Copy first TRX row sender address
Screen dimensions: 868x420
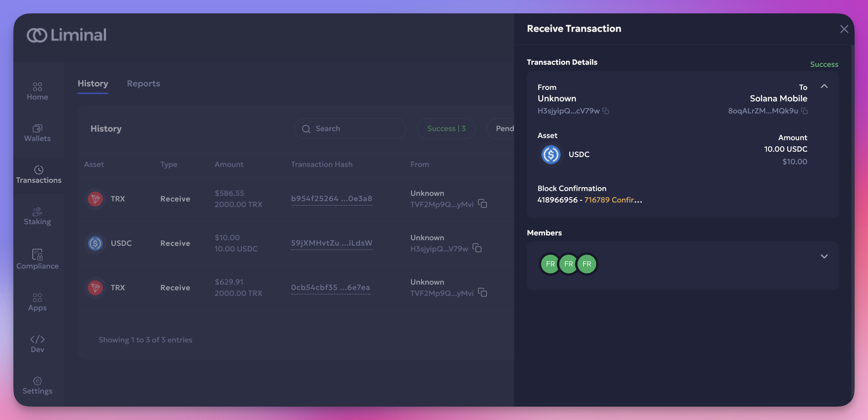482,204
